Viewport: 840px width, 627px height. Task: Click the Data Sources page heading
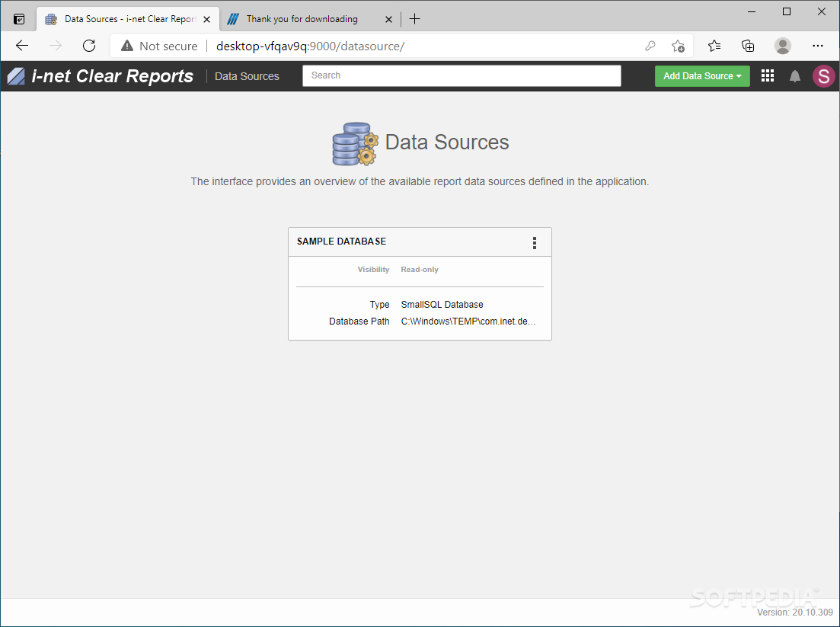point(447,142)
